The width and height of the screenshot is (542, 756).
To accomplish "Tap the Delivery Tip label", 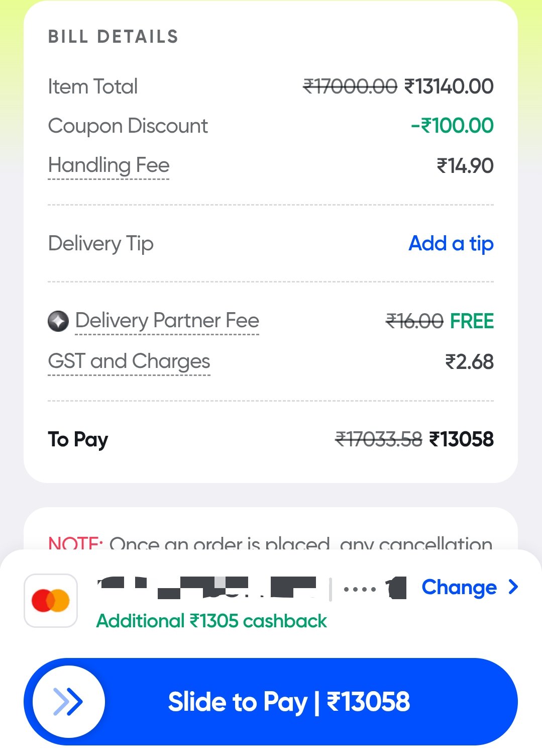I will pyautogui.click(x=100, y=244).
